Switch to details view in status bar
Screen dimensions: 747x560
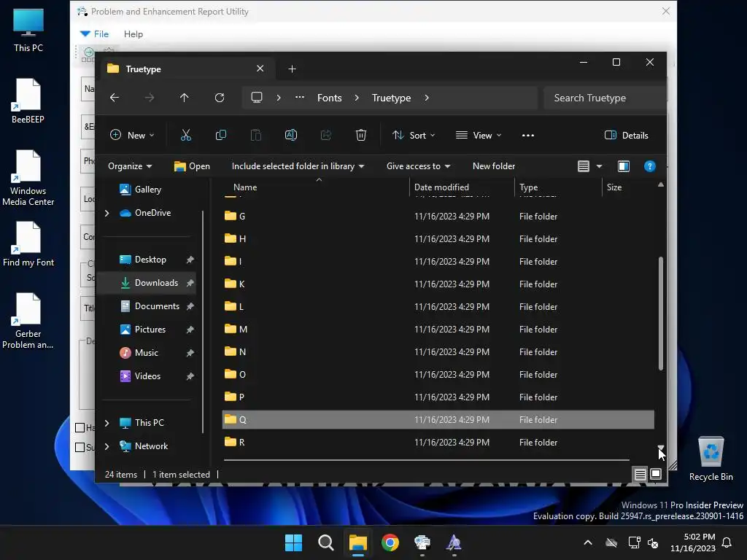[x=640, y=474]
